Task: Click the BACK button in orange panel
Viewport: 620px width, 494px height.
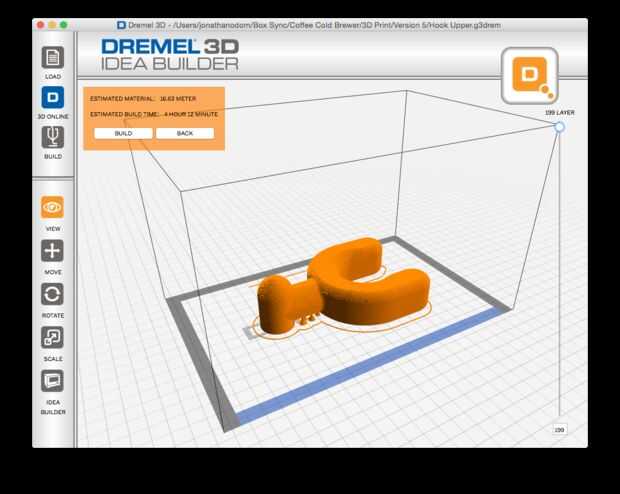Action: 185,133
